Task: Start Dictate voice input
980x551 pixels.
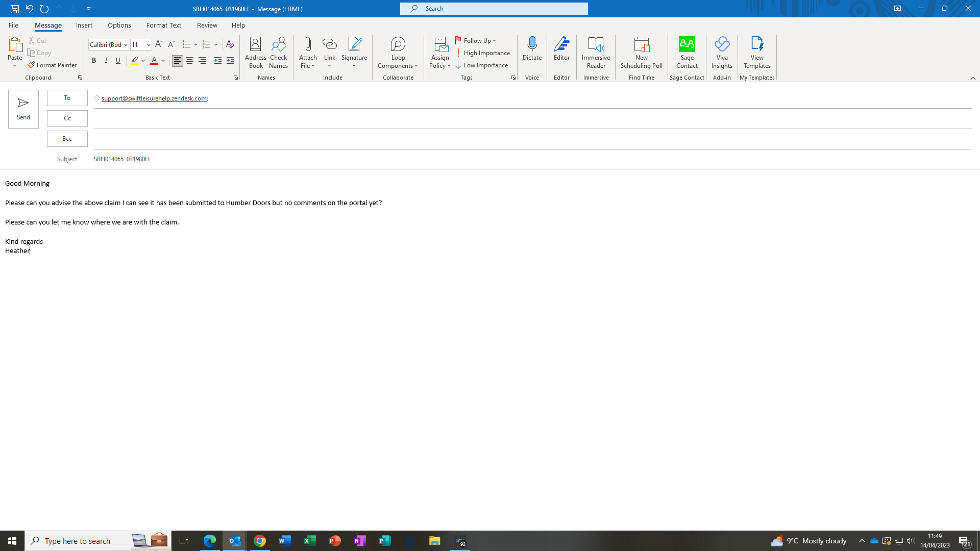Action: tap(532, 48)
